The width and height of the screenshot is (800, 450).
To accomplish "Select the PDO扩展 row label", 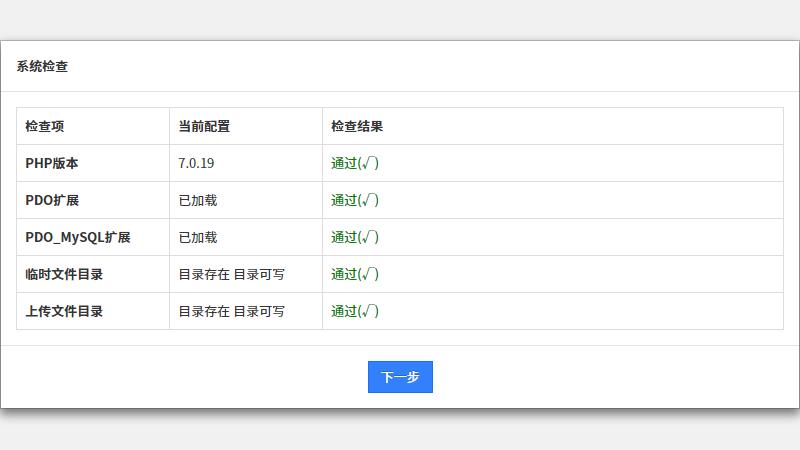I will 52,200.
